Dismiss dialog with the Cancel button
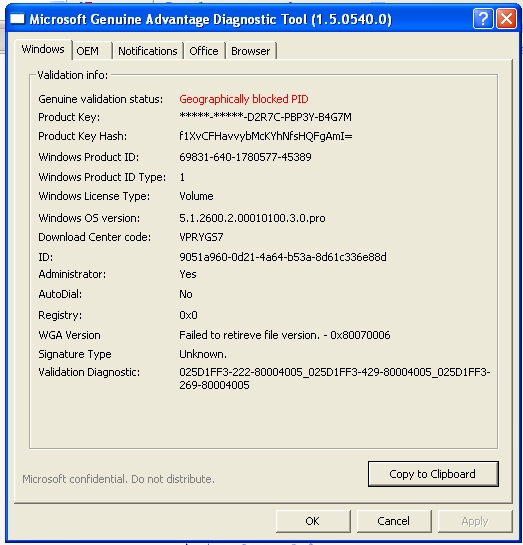Viewport: 523px width, 545px height. tap(394, 521)
